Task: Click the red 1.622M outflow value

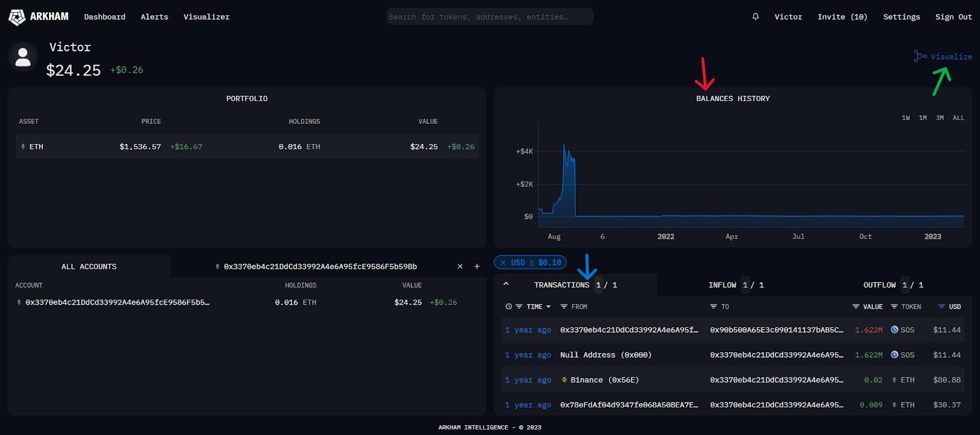Action: [x=869, y=330]
